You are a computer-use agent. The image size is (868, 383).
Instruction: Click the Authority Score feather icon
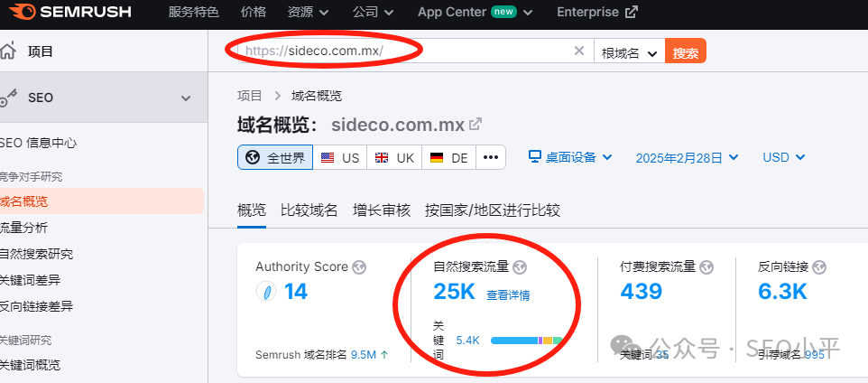[x=266, y=292]
